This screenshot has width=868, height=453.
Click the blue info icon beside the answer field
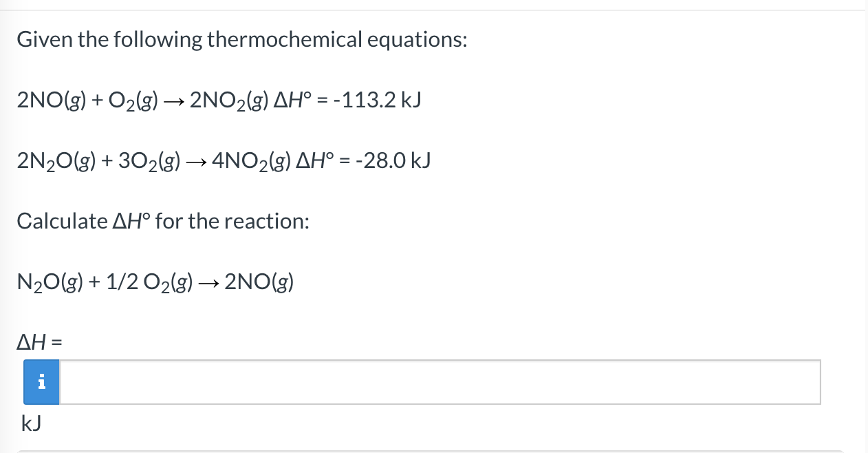click(x=41, y=381)
